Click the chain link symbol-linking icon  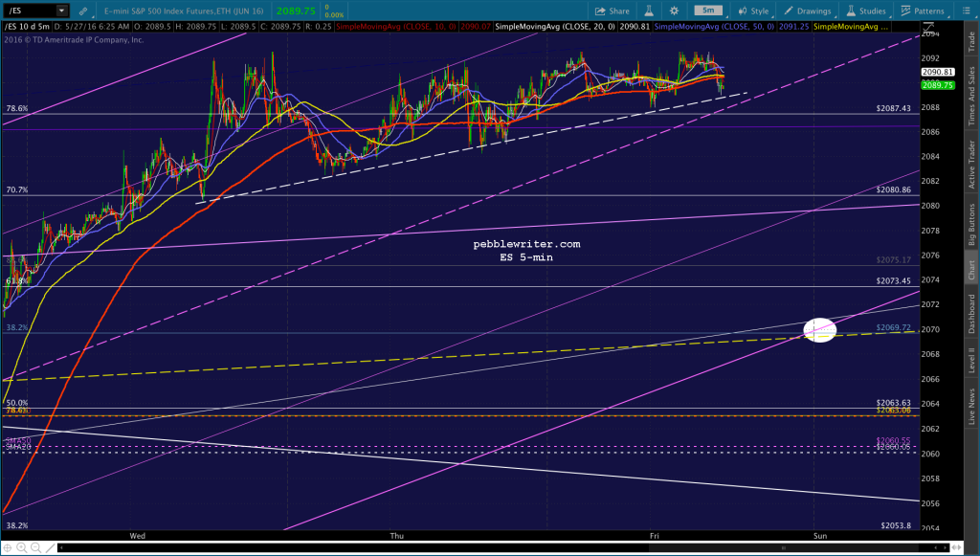[83, 11]
